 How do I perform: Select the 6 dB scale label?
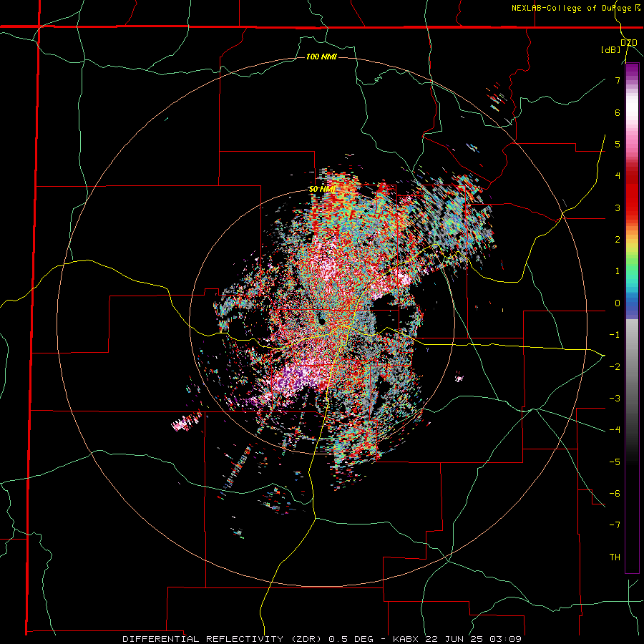(x=618, y=112)
